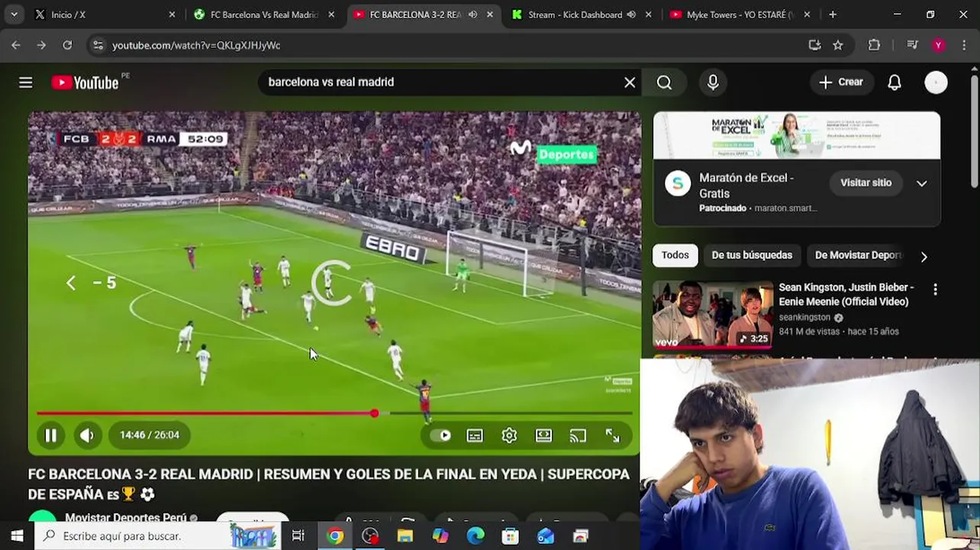Screen dimensions: 980x550
Task: Close the Inicio / X tab
Action: click(172, 15)
